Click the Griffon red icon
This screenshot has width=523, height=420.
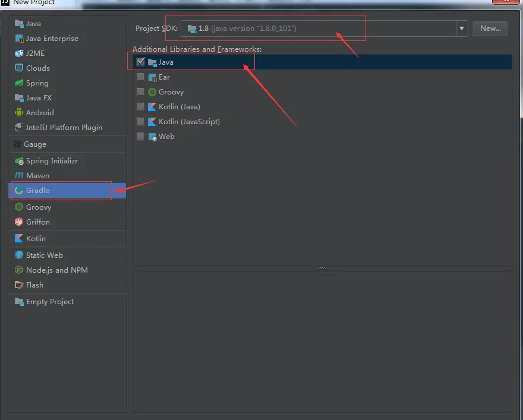19,222
